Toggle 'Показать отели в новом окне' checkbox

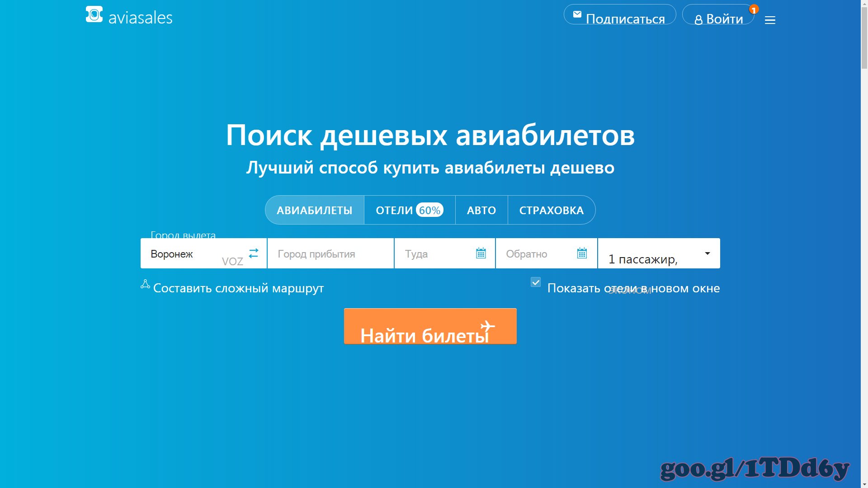click(535, 282)
